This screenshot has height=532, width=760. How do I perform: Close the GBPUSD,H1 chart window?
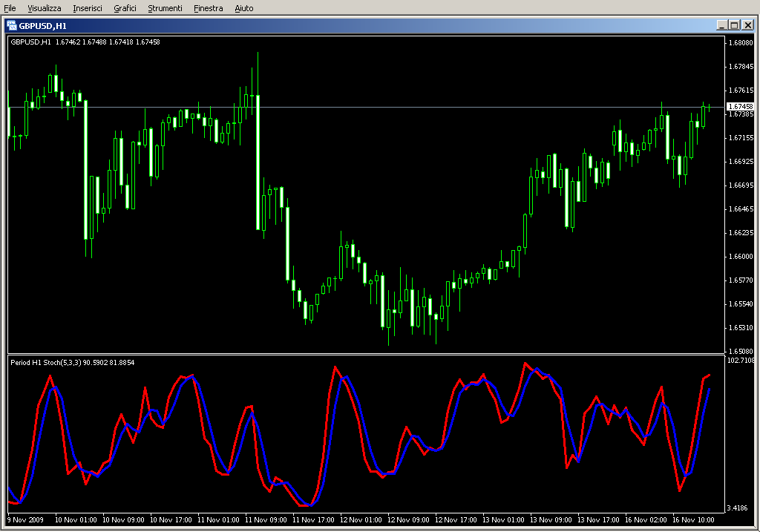[x=748, y=25]
